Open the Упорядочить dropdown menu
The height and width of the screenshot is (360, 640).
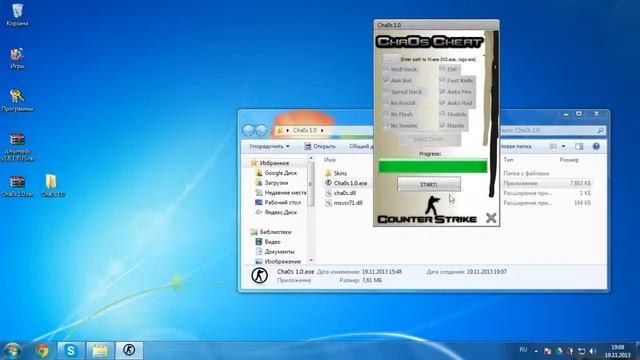269,146
